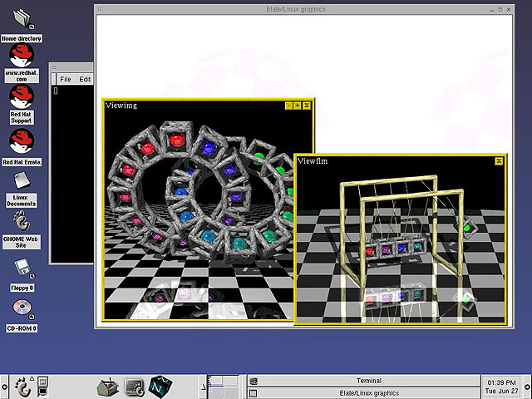Maximize the Viewimg window with plus button
This screenshot has width=532, height=399.
298,106
